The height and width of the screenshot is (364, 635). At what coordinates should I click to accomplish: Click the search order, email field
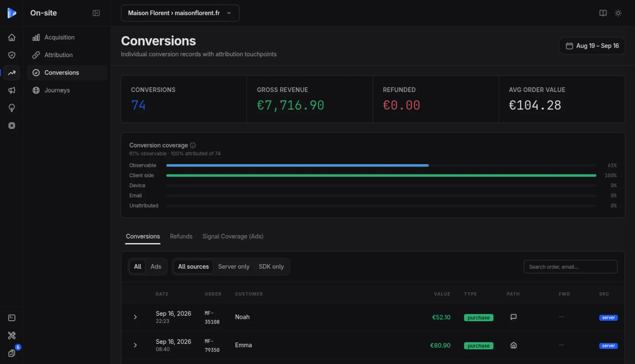point(570,267)
